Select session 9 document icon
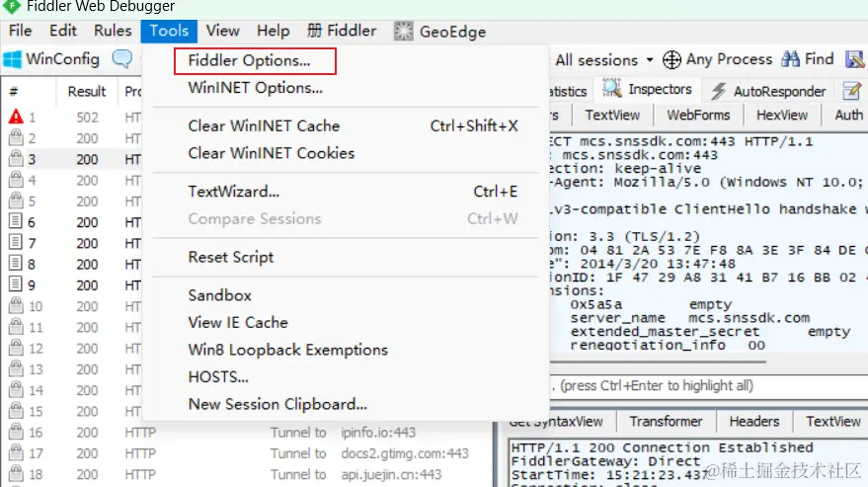Viewport: 868px width, 487px height. coord(16,284)
